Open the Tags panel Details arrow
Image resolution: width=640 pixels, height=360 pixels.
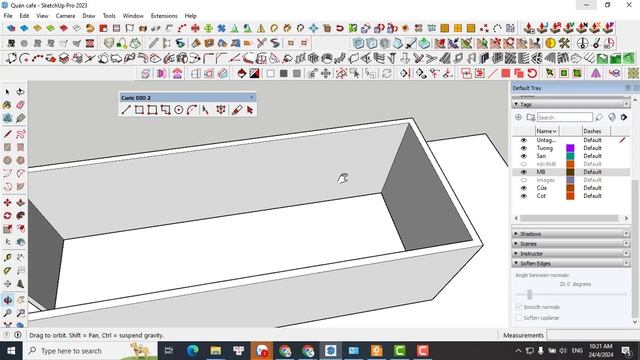(624, 117)
